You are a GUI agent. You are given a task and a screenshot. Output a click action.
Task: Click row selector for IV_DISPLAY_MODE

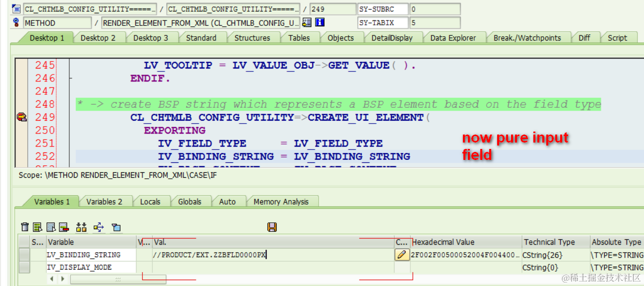[x=24, y=267]
